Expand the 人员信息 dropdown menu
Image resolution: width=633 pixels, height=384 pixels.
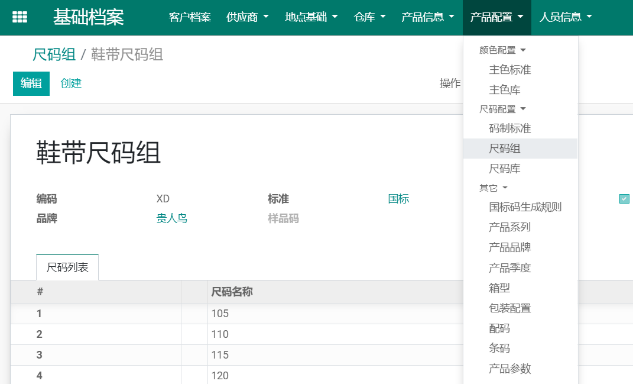coord(565,17)
